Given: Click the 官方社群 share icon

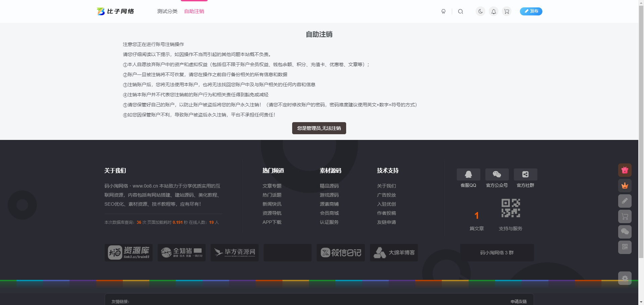Looking at the screenshot, I should (x=525, y=174).
